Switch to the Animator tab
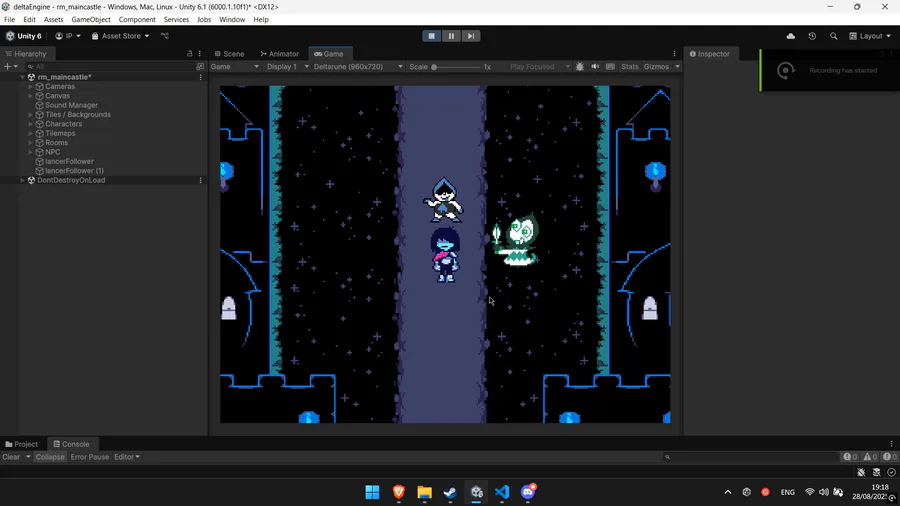Screen dimensions: 900x506 pos(280,53)
